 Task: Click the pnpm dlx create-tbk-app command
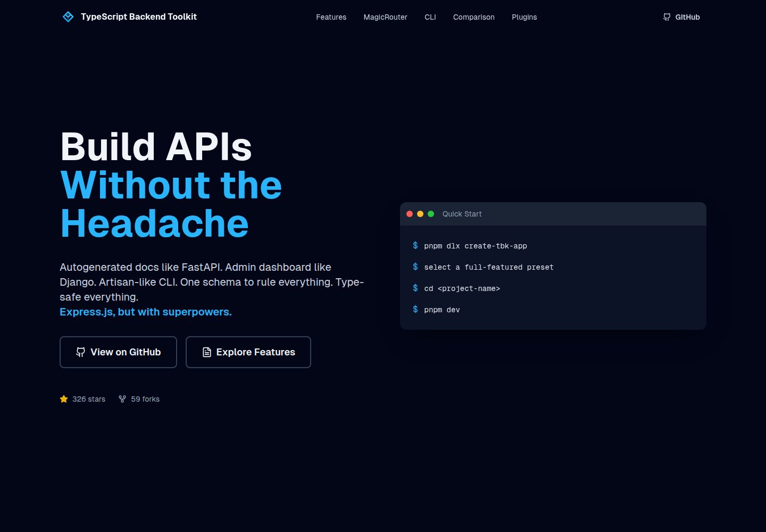tap(476, 246)
